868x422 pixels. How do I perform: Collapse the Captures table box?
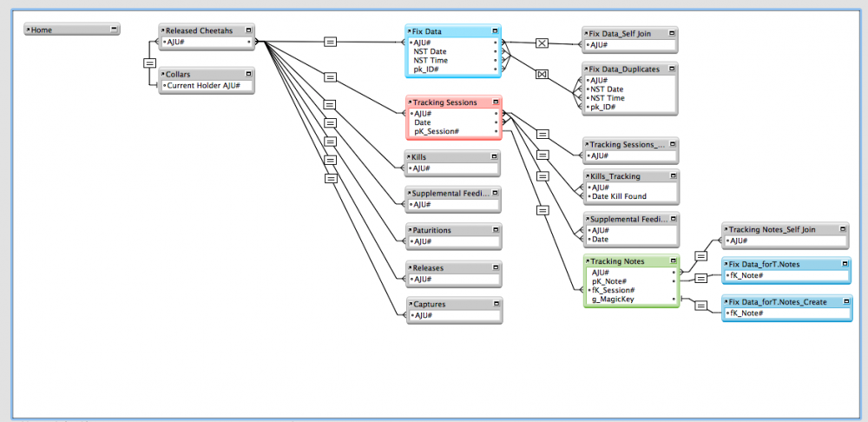point(495,305)
